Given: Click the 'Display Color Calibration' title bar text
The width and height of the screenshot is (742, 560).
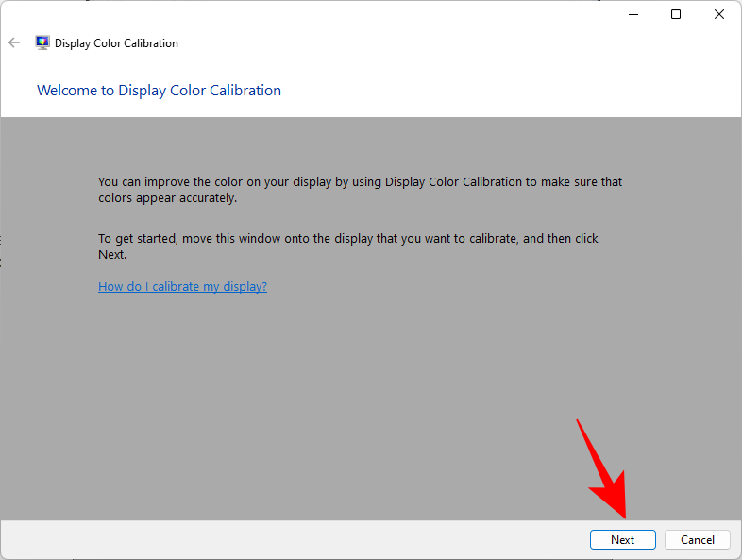Looking at the screenshot, I should pos(116,43).
